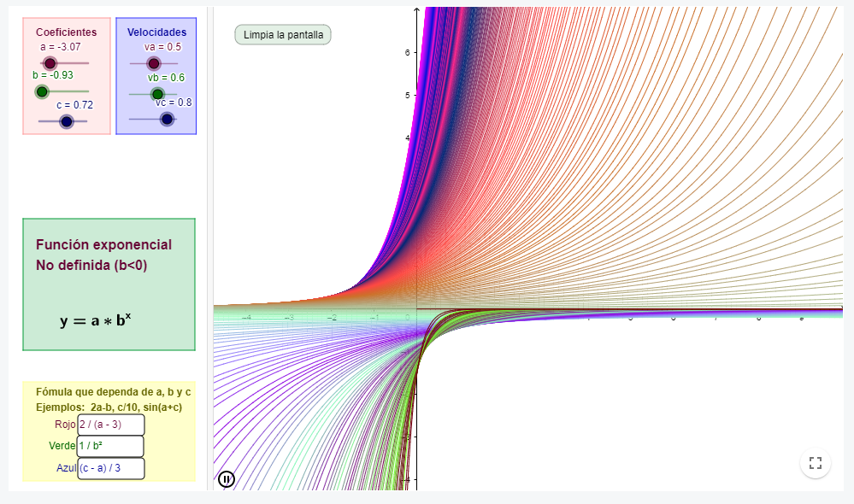Viewport: 854px width, 504px height.
Task: Click the label 'c = 0.72'
Action: [74, 104]
